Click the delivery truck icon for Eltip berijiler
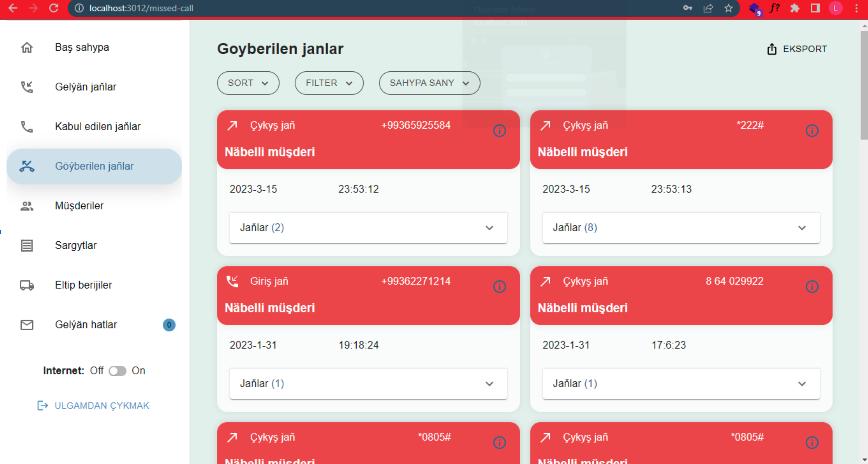Image resolution: width=868 pixels, height=464 pixels. tap(27, 285)
